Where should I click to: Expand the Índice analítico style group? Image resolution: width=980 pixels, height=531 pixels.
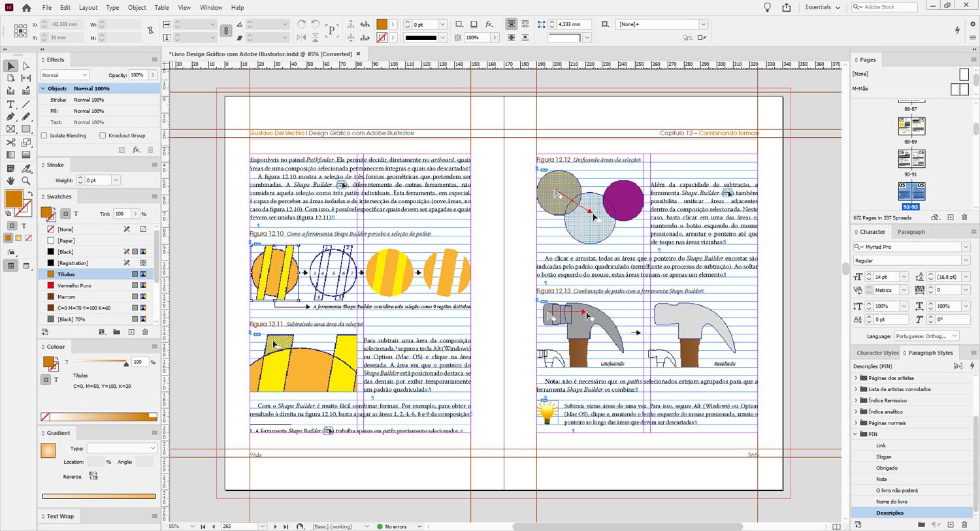856,411
